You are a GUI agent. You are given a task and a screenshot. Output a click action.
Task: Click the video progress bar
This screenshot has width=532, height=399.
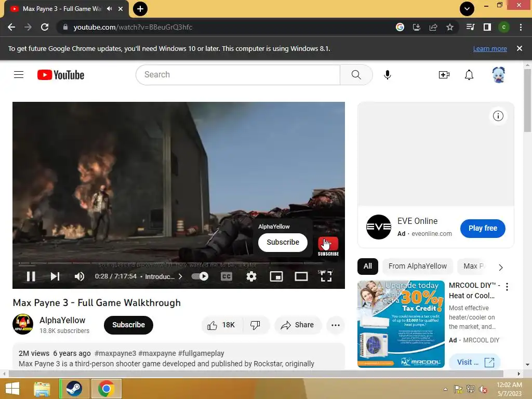coord(179,263)
